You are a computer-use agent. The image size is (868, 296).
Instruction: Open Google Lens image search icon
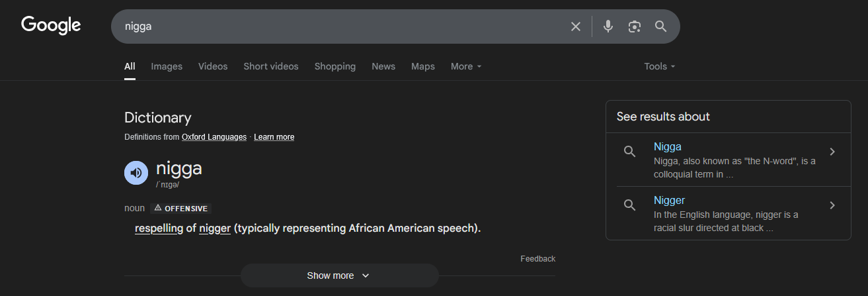[635, 26]
